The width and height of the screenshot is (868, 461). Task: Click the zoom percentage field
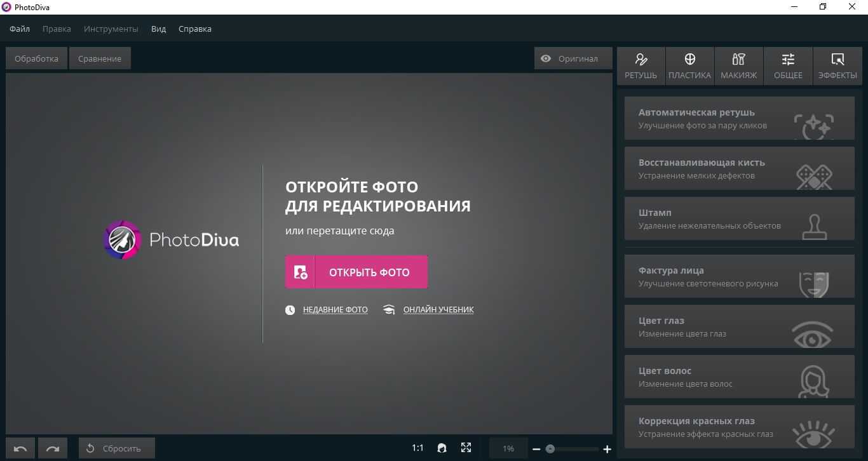point(508,448)
